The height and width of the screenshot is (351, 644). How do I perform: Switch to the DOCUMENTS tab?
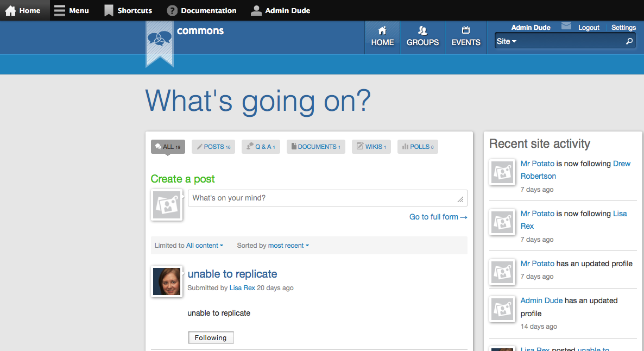[x=316, y=147]
